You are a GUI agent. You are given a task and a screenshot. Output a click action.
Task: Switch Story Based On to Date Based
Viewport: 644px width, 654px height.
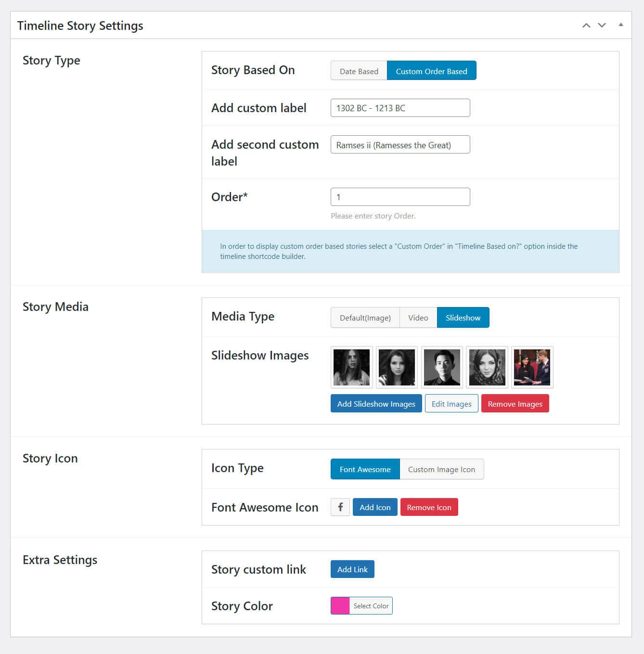pyautogui.click(x=359, y=71)
